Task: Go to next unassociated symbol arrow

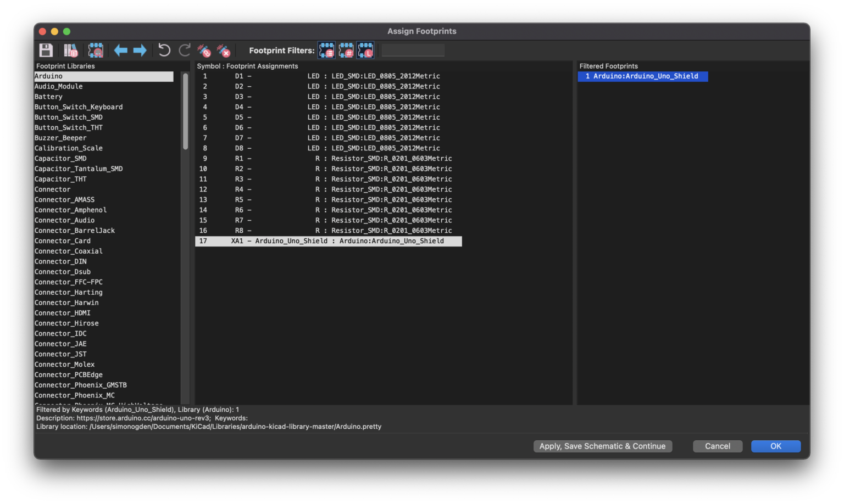Action: click(140, 51)
